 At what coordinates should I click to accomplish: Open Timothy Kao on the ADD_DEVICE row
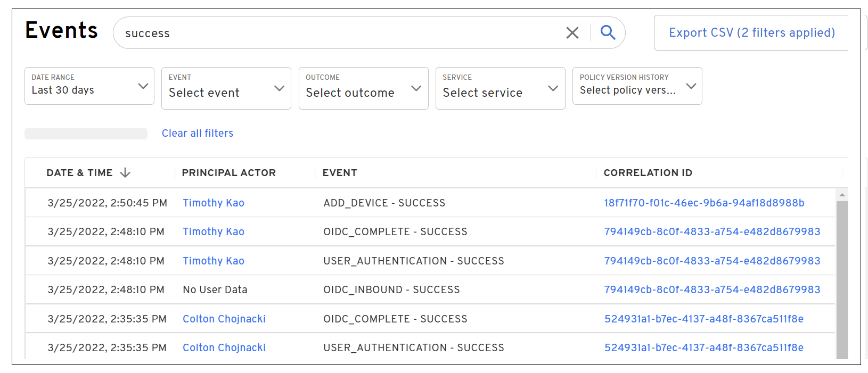coord(214,203)
